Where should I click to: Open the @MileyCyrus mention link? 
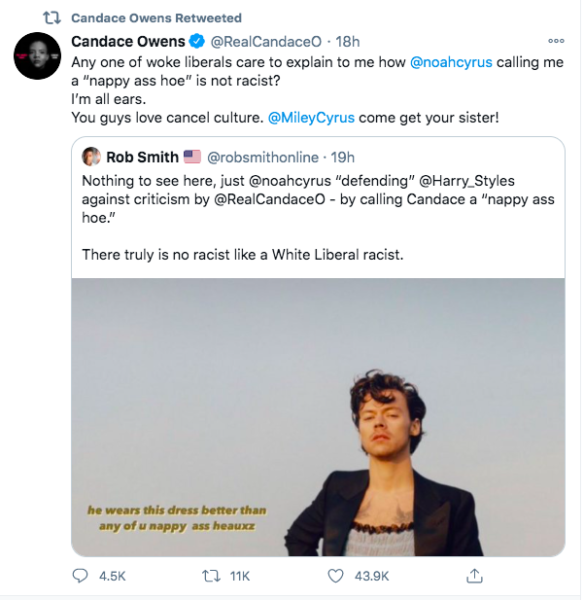point(311,117)
